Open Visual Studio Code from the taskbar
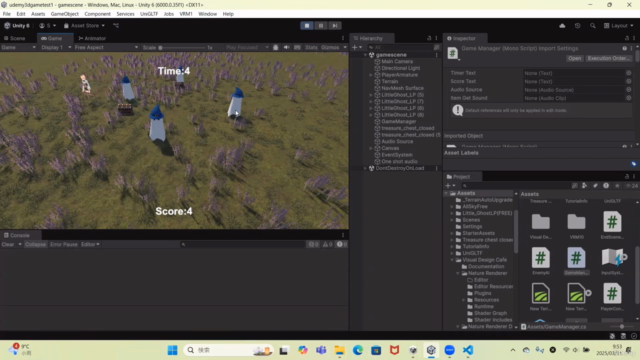The width and height of the screenshot is (640, 360). [468, 350]
